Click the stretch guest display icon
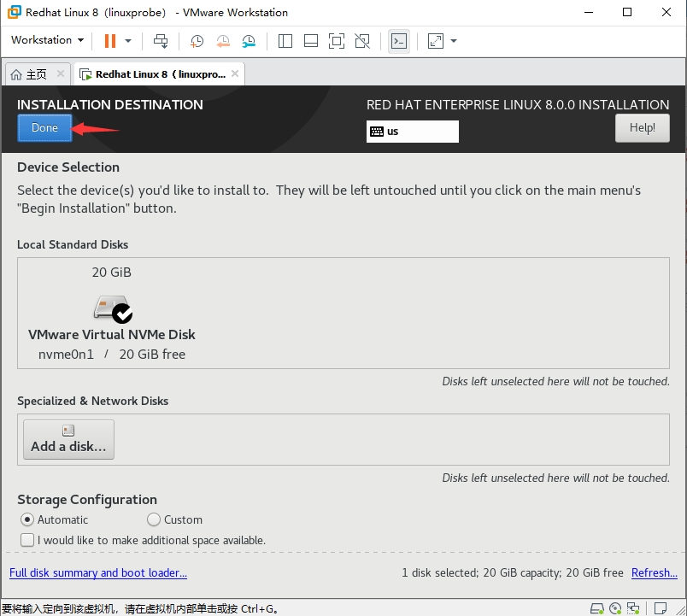 pos(436,41)
